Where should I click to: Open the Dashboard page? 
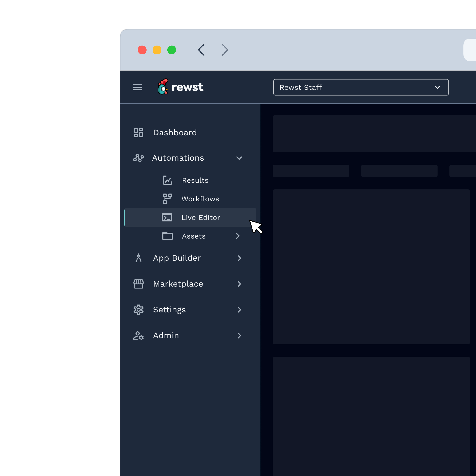click(x=175, y=133)
